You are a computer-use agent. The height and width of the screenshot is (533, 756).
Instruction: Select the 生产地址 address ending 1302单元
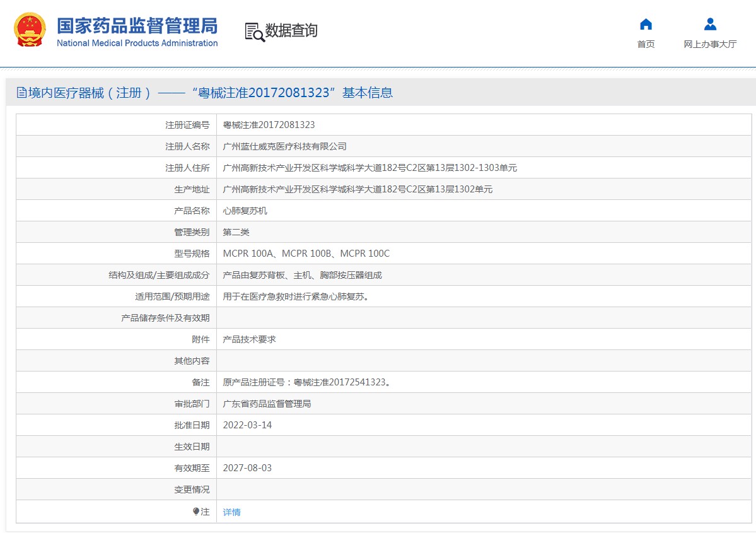358,189
